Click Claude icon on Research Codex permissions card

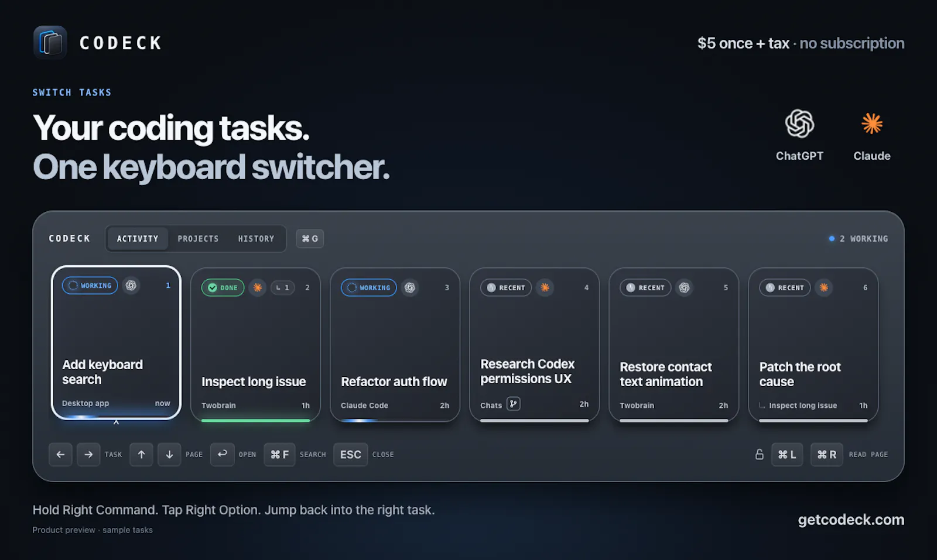[545, 288]
